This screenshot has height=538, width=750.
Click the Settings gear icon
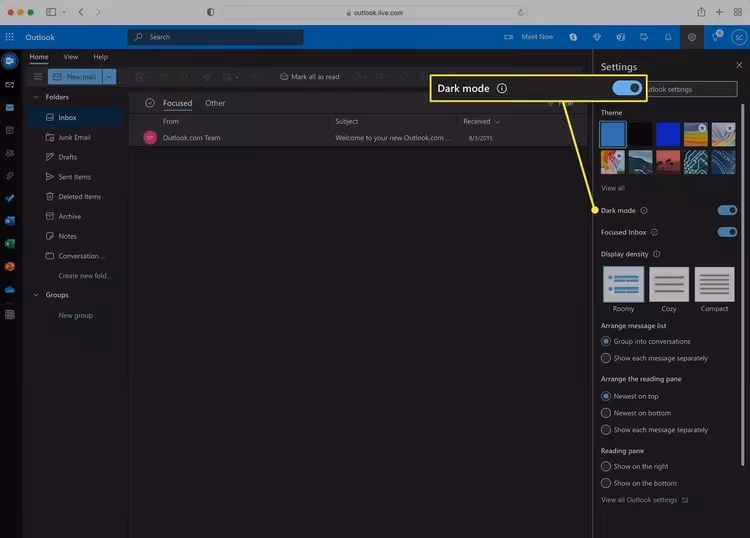(x=692, y=37)
